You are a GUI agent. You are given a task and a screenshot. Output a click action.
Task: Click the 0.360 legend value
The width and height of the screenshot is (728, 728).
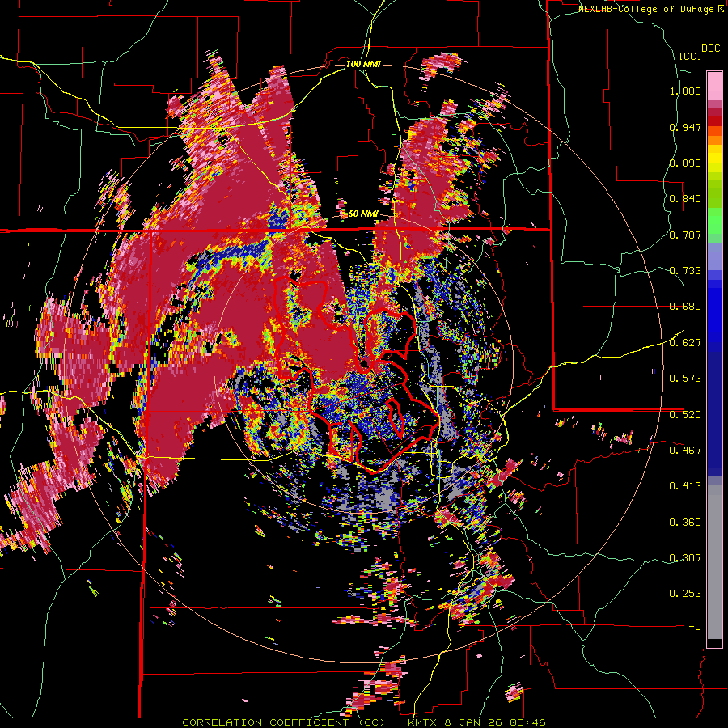[685, 523]
